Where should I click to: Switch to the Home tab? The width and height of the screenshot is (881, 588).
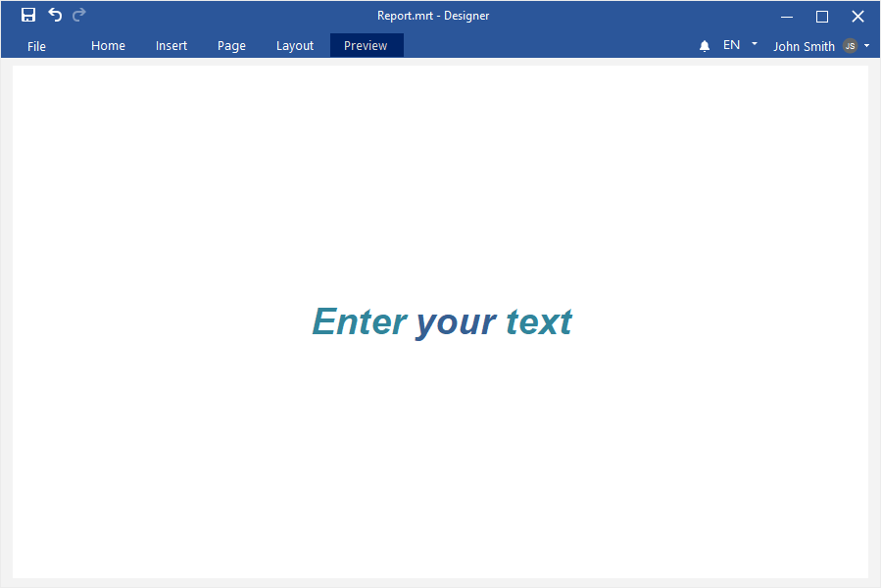click(108, 46)
